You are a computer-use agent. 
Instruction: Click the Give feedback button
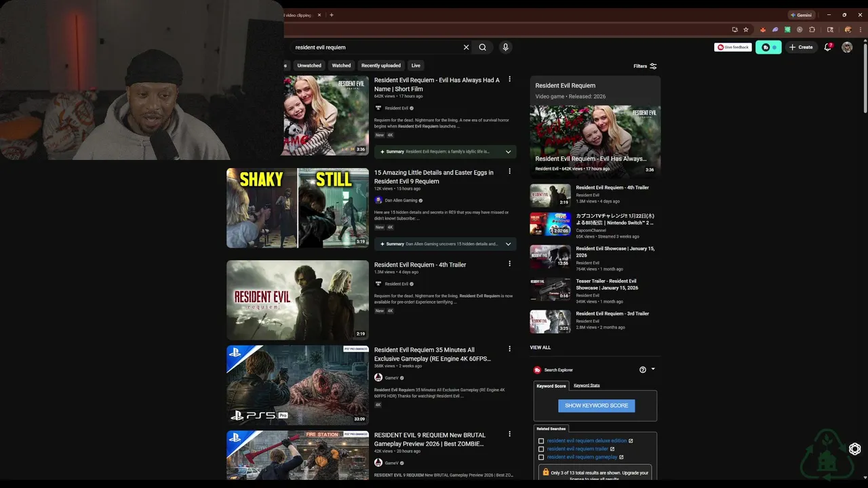(x=733, y=47)
